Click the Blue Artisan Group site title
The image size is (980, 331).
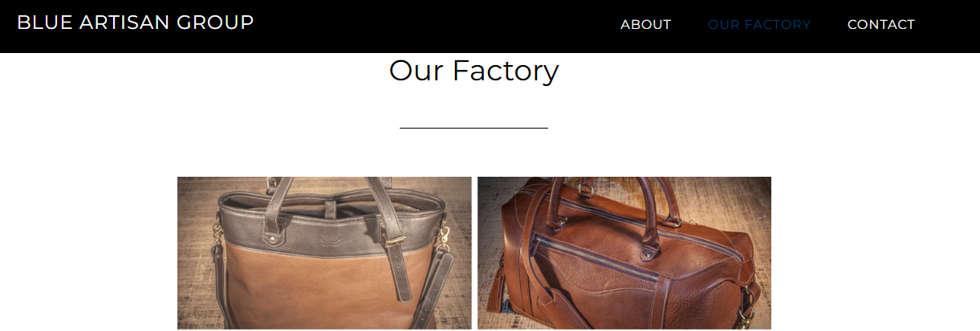(x=135, y=22)
